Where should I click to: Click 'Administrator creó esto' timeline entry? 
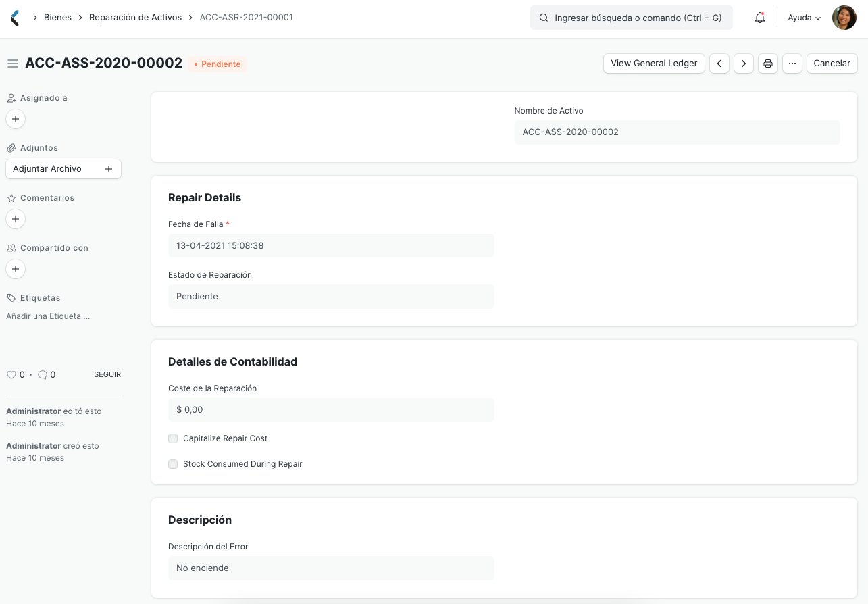point(53,452)
